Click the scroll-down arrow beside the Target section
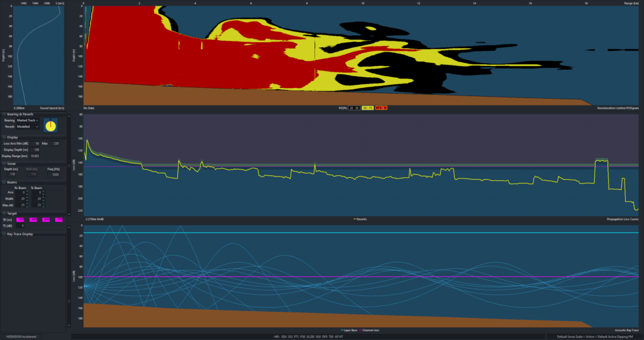The height and width of the screenshot is (340, 644). (x=69, y=214)
